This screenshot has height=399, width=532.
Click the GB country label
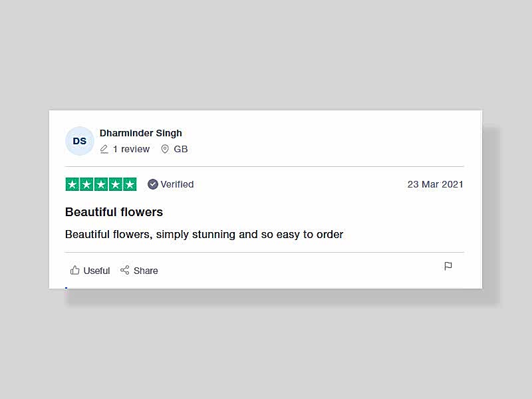pyautogui.click(x=180, y=149)
